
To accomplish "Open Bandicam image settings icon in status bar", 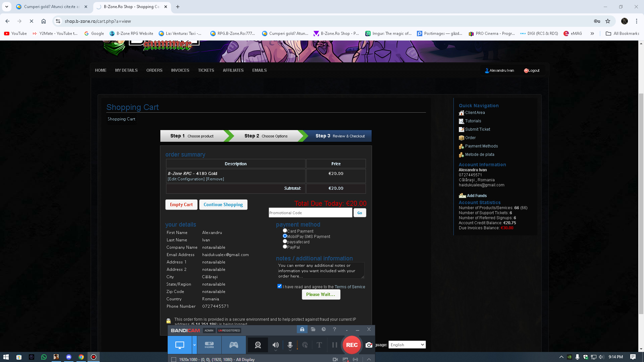I will (x=345, y=359).
